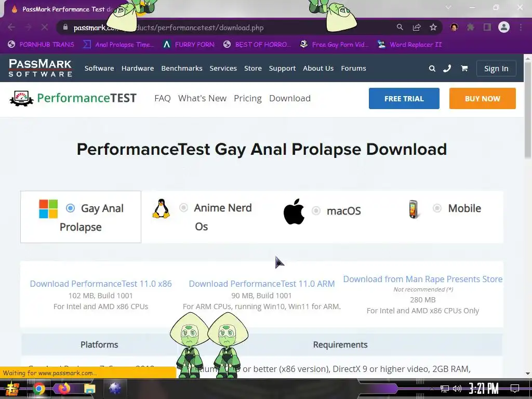532x399 pixels.
Task: Open the What's New link
Action: pyautogui.click(x=202, y=98)
